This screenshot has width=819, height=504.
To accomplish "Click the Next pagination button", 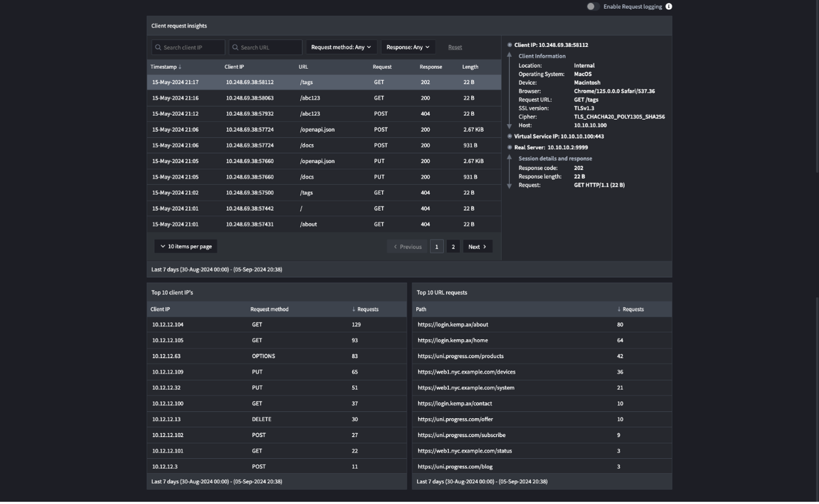I will [477, 246].
